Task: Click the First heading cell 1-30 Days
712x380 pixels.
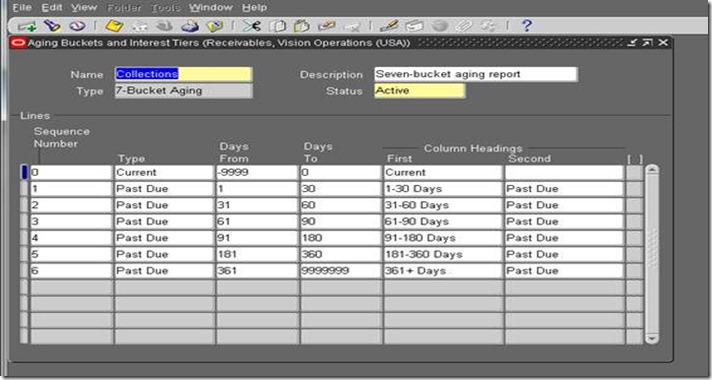Action: click(443, 189)
